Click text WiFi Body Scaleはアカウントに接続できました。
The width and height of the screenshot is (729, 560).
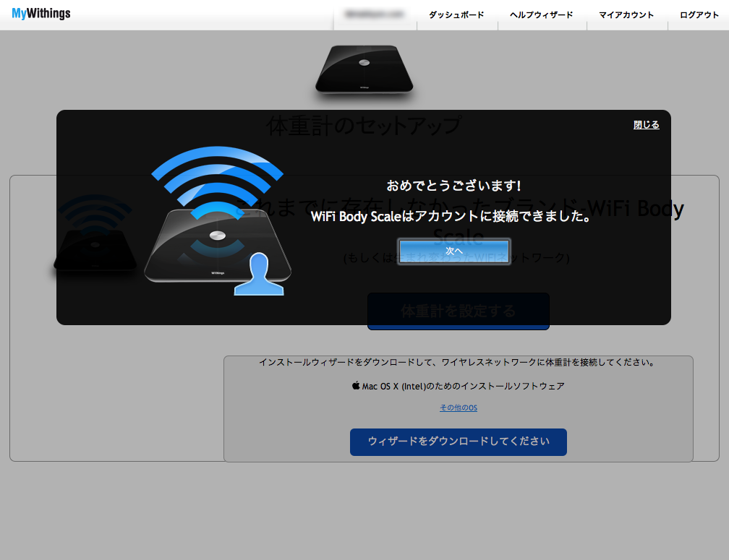pos(451,216)
